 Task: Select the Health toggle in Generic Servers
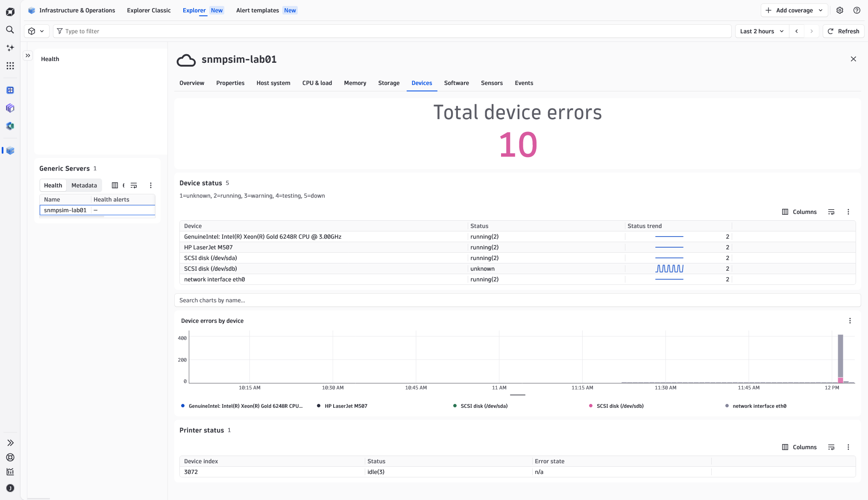(53, 185)
